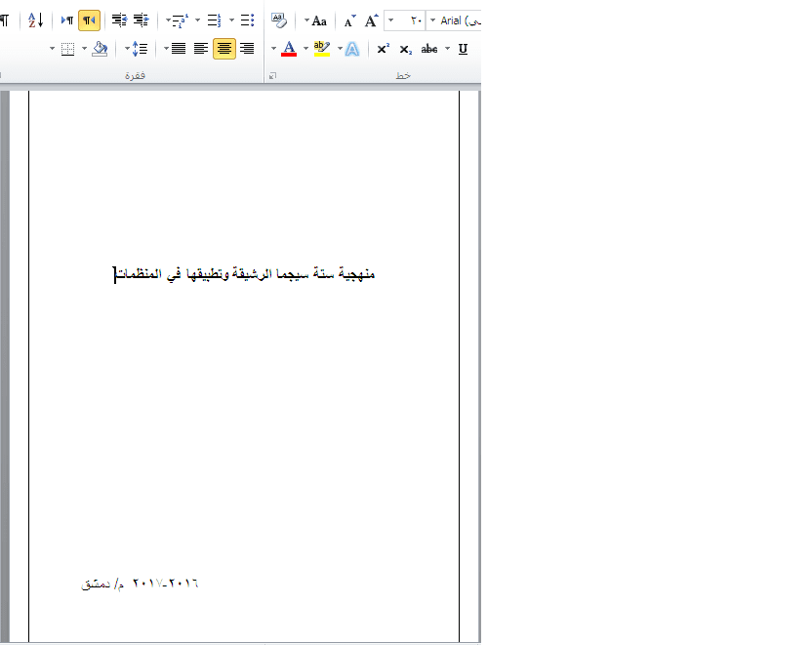Show paragraph marks with the pilcrow icon
This screenshot has height=645, width=812.
coord(5,20)
